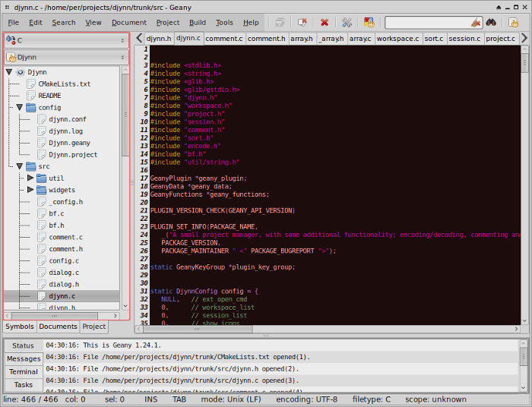Show the Symbols sidebar tab
The image size is (532, 407).
[x=20, y=327]
